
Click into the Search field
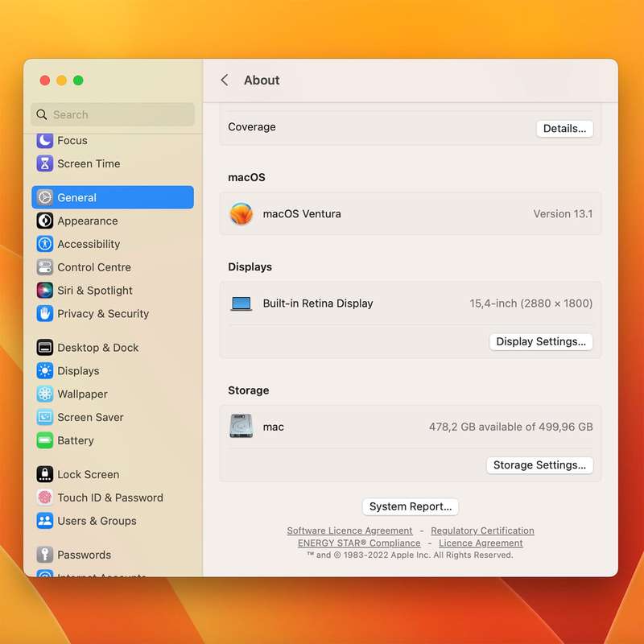pyautogui.click(x=113, y=114)
